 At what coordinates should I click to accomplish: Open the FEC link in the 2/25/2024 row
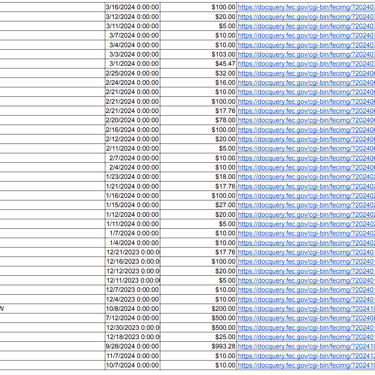click(306, 73)
